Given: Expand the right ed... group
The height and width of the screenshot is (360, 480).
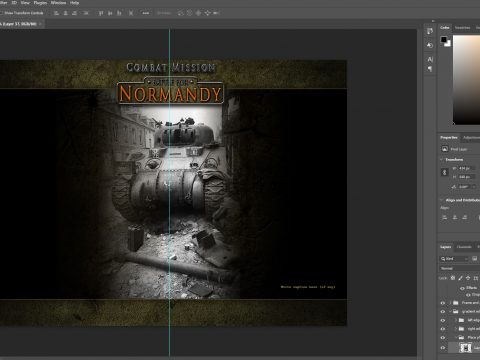Looking at the screenshot, I should click(x=456, y=329).
